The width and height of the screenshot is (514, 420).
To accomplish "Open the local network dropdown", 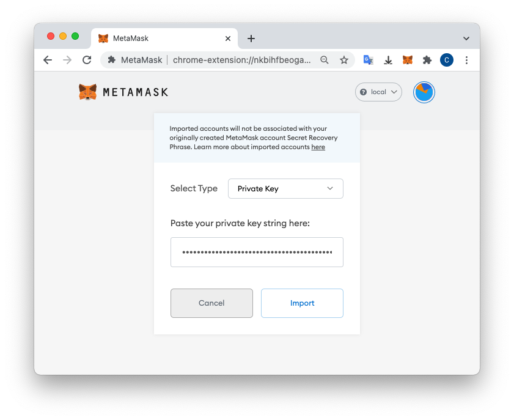I will (x=378, y=92).
